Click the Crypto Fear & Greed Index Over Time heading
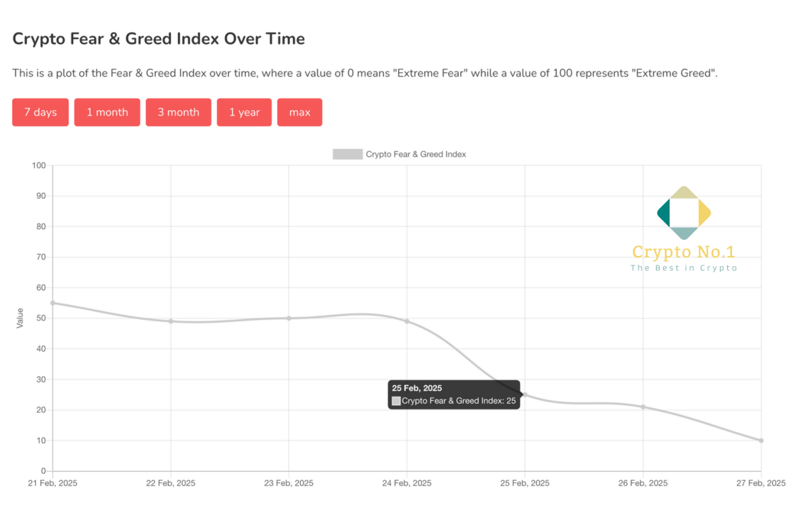Image resolution: width=798 pixels, height=532 pixels. [159, 38]
